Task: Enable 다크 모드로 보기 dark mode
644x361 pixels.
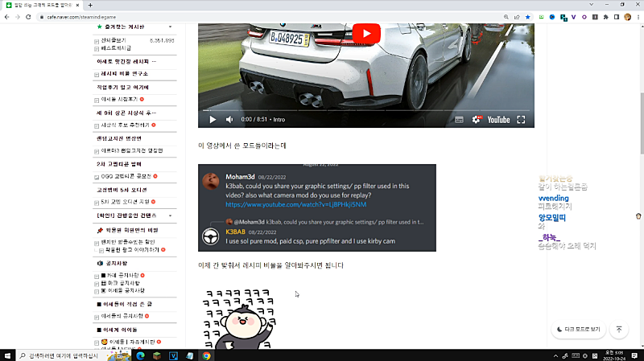Action: pos(577,329)
